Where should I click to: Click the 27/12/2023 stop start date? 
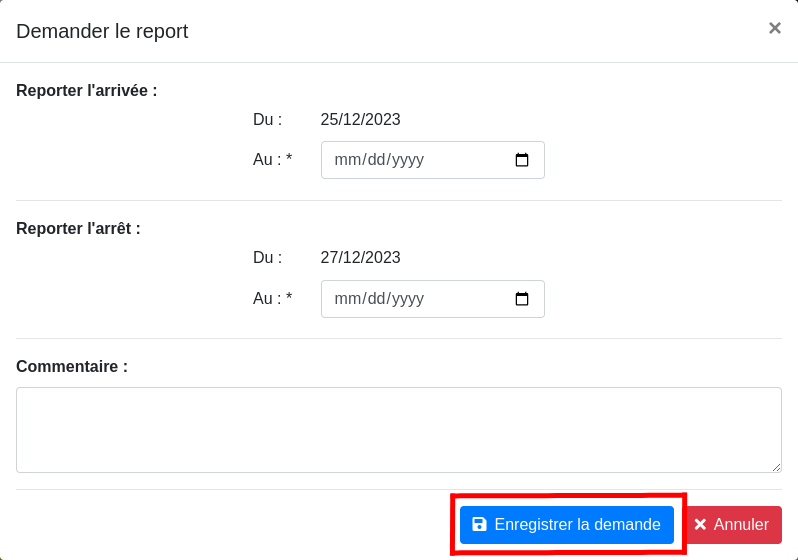tap(360, 258)
